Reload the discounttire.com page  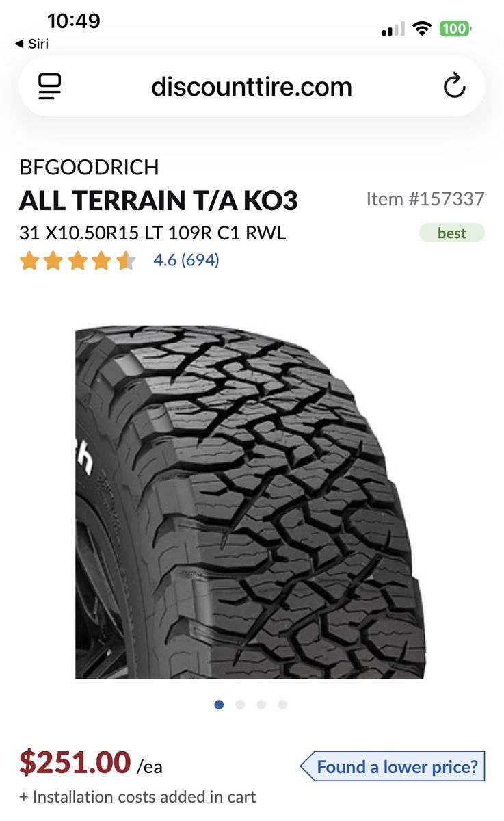454,86
